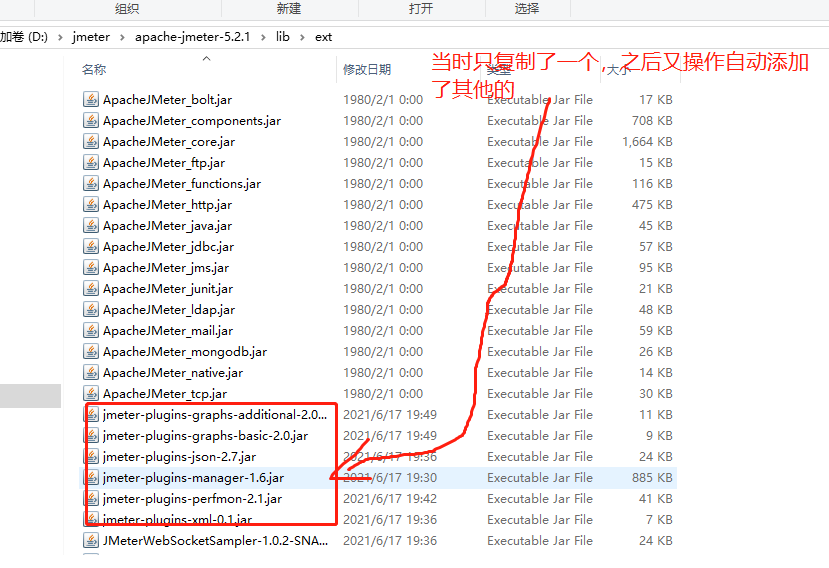Viewport: 829px width, 568px height.
Task: Click the jar icon of ApacheJMeter_ldap.jar
Action: point(91,309)
